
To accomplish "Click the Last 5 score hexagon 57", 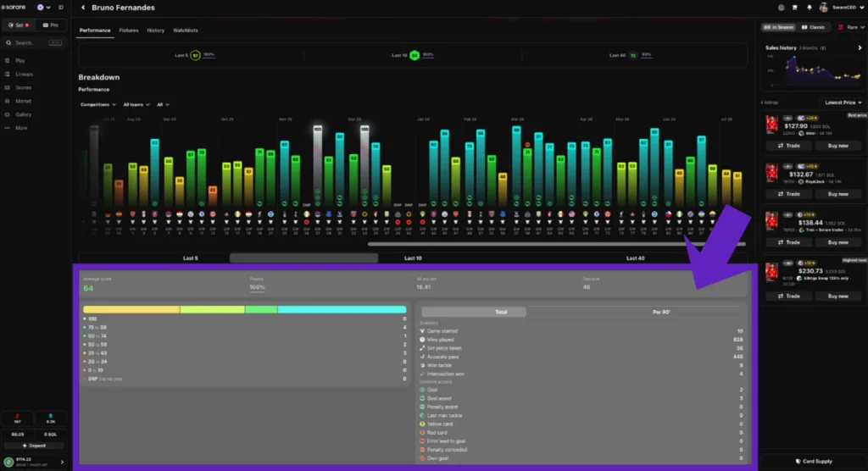I will [x=195, y=55].
